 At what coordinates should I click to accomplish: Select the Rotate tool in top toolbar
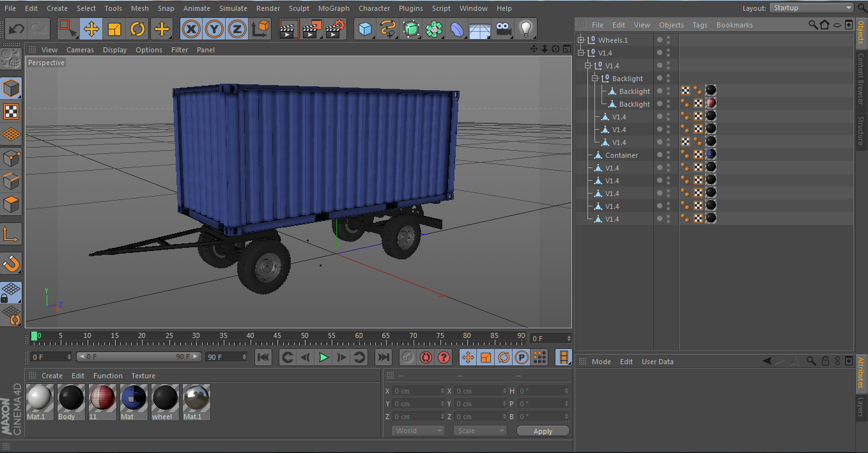138,29
